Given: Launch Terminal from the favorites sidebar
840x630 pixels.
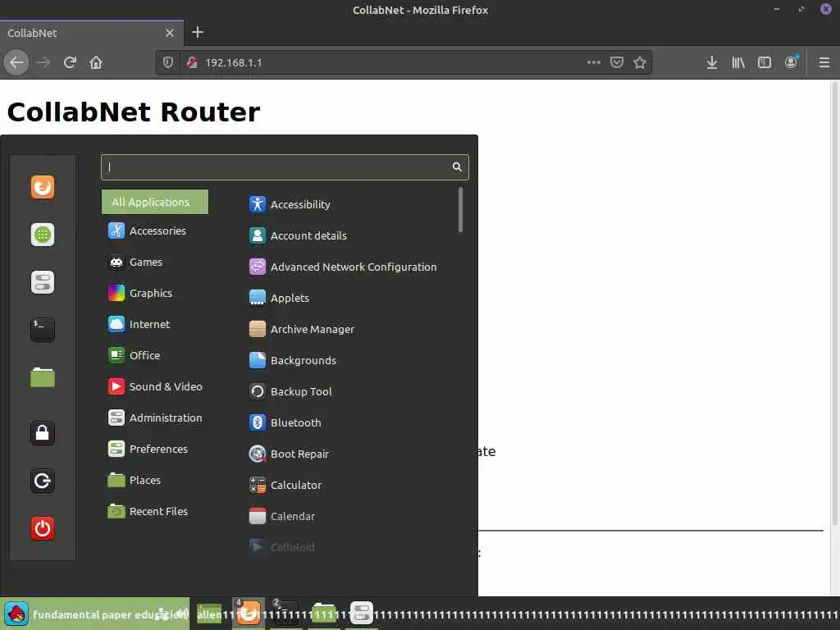Looking at the screenshot, I should 43,330.
